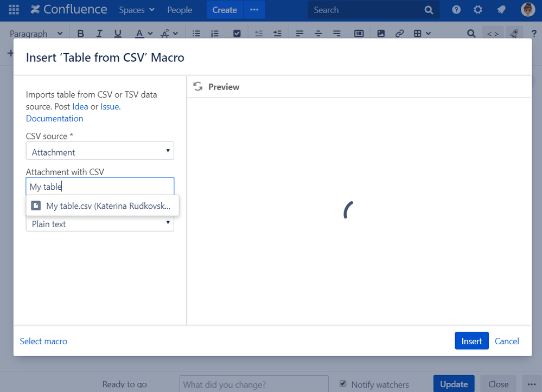Image resolution: width=542 pixels, height=392 pixels.
Task: Insert a bullet list
Action: pyautogui.click(x=196, y=34)
